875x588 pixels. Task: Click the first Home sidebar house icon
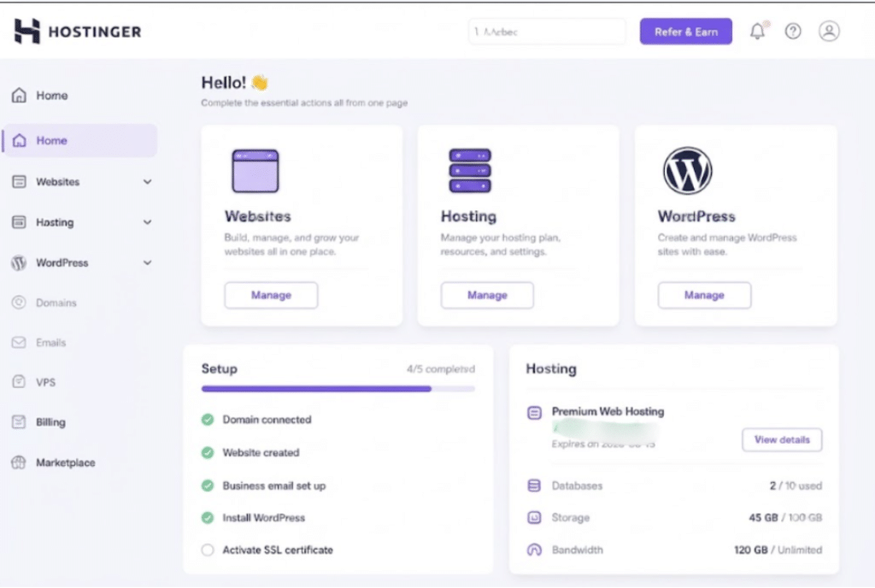click(x=19, y=96)
